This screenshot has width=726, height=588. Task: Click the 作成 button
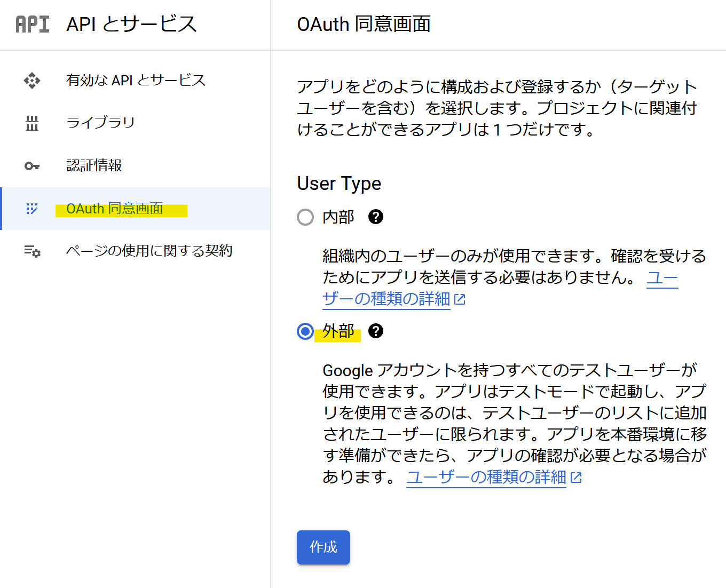pyautogui.click(x=323, y=547)
